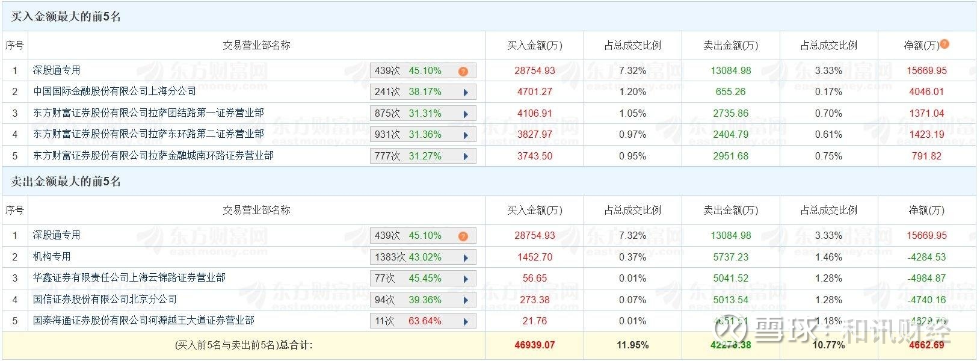Click 卖出金额(万) header in bottom table

[730, 210]
